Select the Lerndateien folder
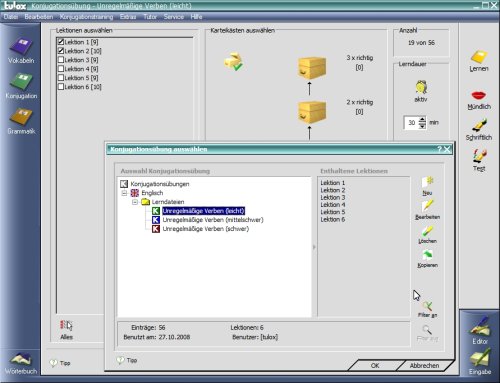500x383 pixels. point(168,202)
